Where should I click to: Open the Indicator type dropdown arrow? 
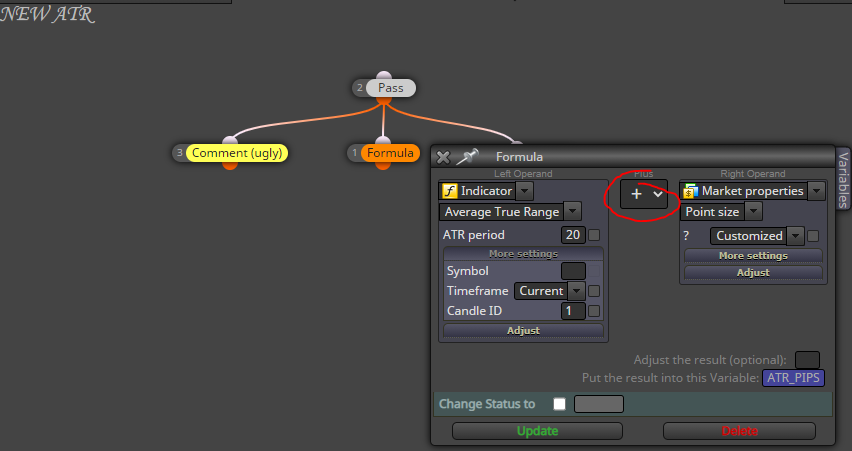click(524, 191)
